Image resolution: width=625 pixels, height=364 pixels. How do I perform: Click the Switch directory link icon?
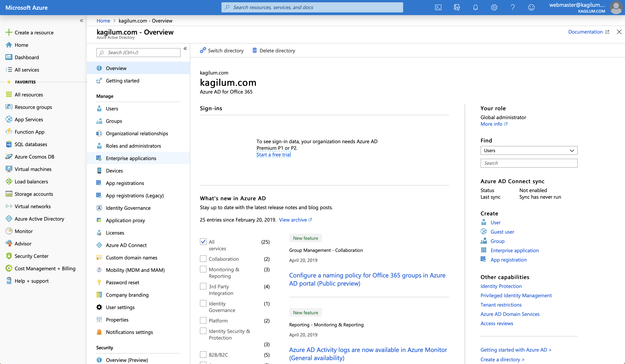(x=203, y=50)
